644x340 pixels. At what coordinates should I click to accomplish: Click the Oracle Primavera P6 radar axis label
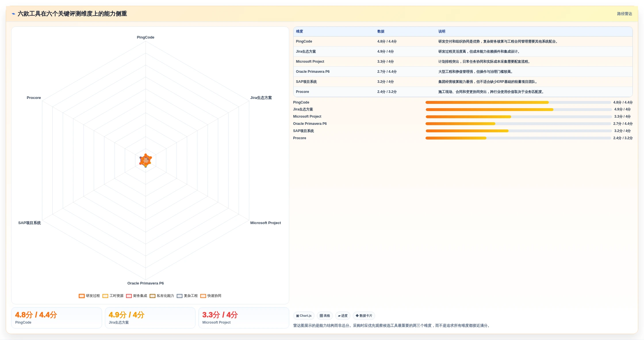click(145, 283)
